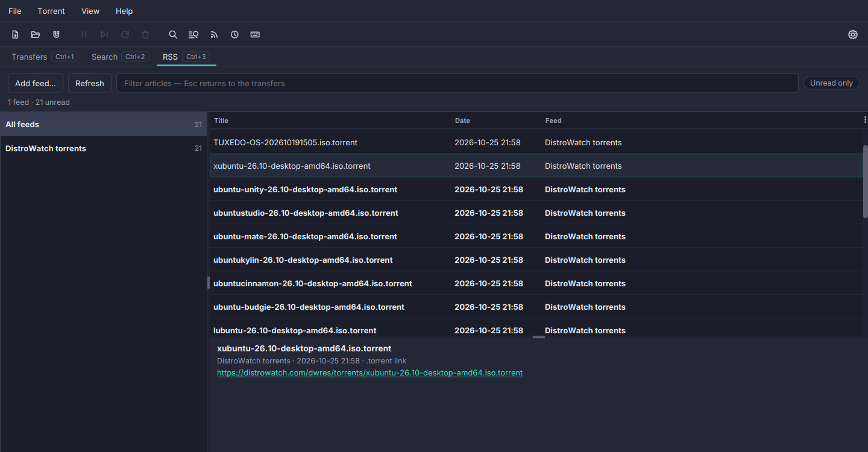Viewport: 868px width, 452px height.
Task: Sort articles by the Title column header
Action: pos(221,121)
